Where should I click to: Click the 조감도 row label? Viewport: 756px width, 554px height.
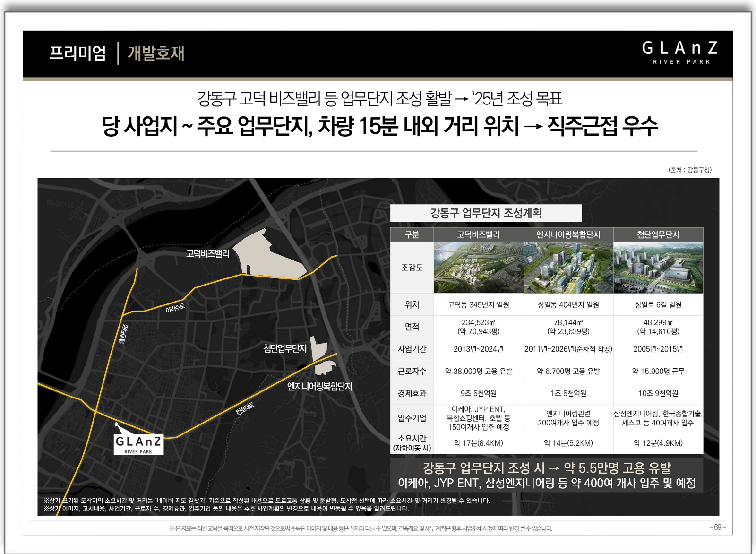[x=412, y=268]
